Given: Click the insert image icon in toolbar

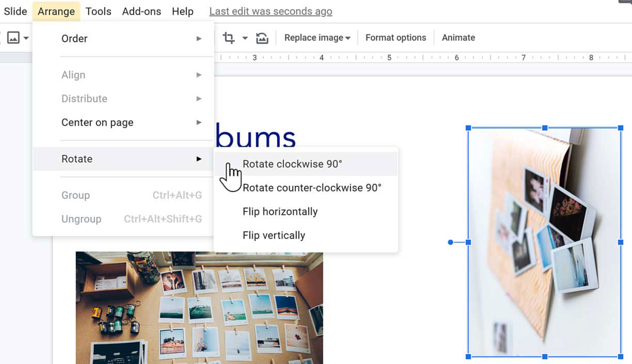Looking at the screenshot, I should 13,38.
